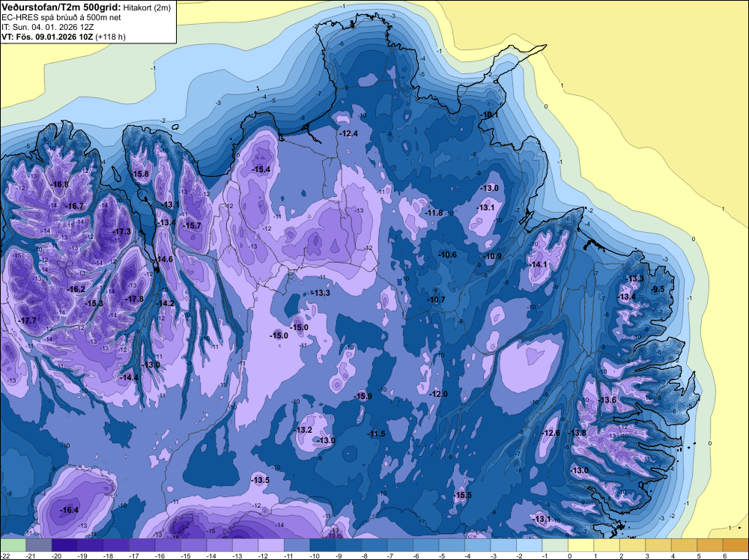
Task: Select the -17.3 temperature reading
Action: coord(121,231)
